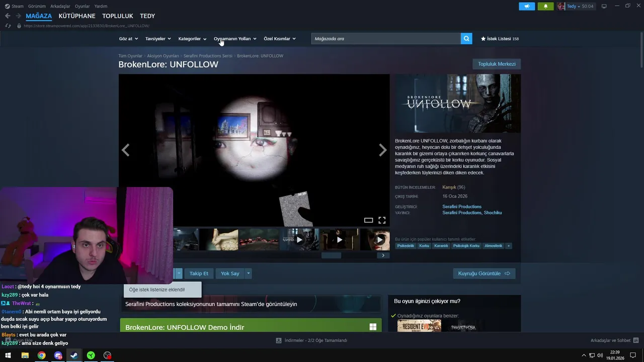Click the Yok Say button

pos(230,274)
